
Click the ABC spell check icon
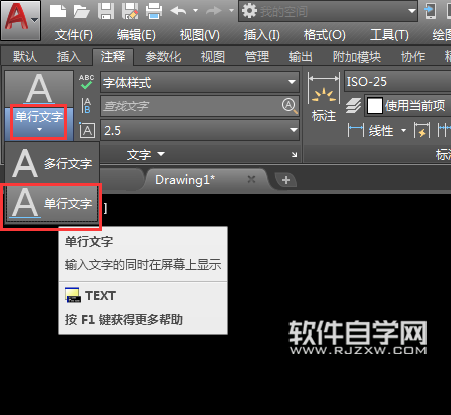click(87, 82)
